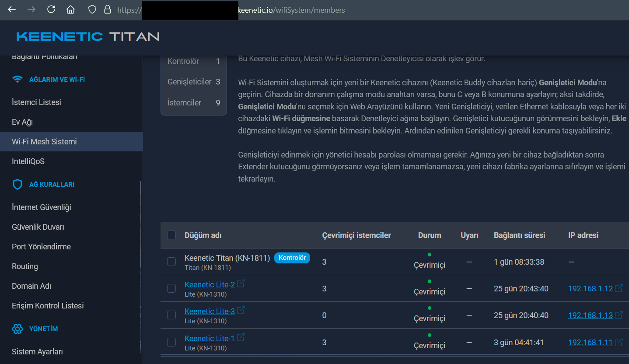Check the Keenetic Titan (KN-1811) row checkbox
This screenshot has height=364, width=629.
coord(171,262)
